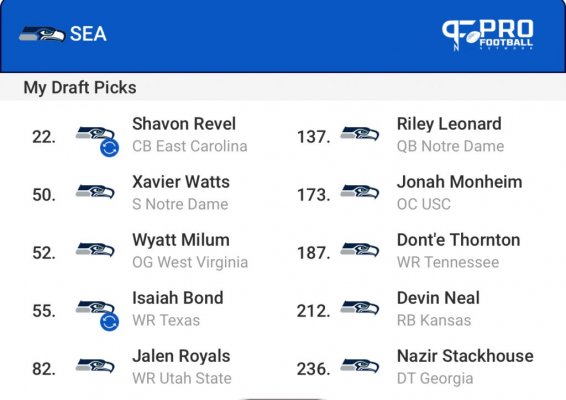This screenshot has height=400, width=566.
Task: Open the Pro Football Network logo
Action: coord(488,34)
